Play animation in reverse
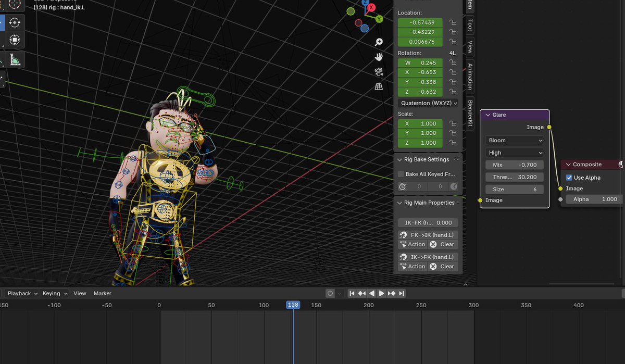The height and width of the screenshot is (364, 625). pos(371,293)
